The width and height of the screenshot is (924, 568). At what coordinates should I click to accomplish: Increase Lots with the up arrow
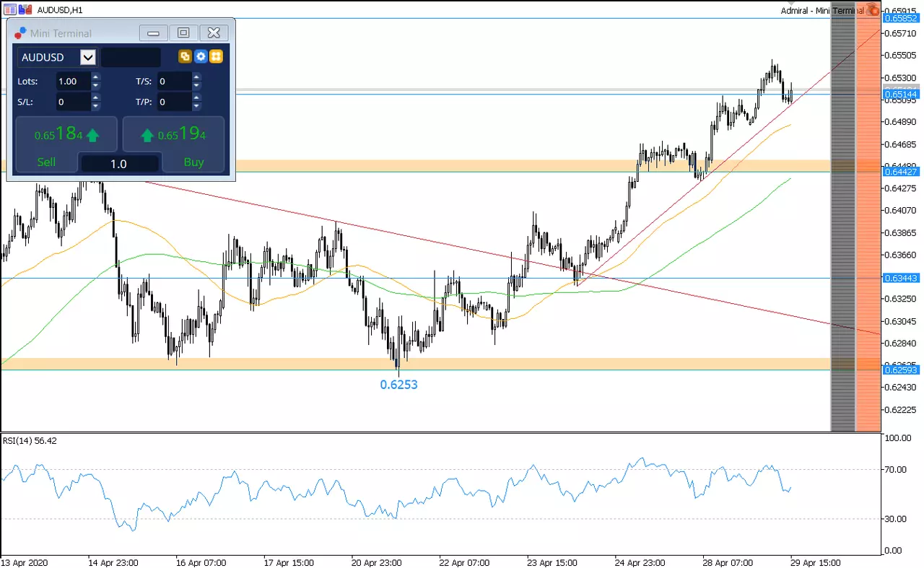click(96, 77)
